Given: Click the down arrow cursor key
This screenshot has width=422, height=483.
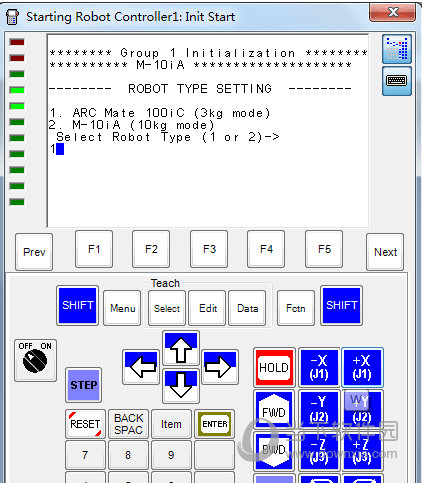Looking at the screenshot, I should click(181, 386).
